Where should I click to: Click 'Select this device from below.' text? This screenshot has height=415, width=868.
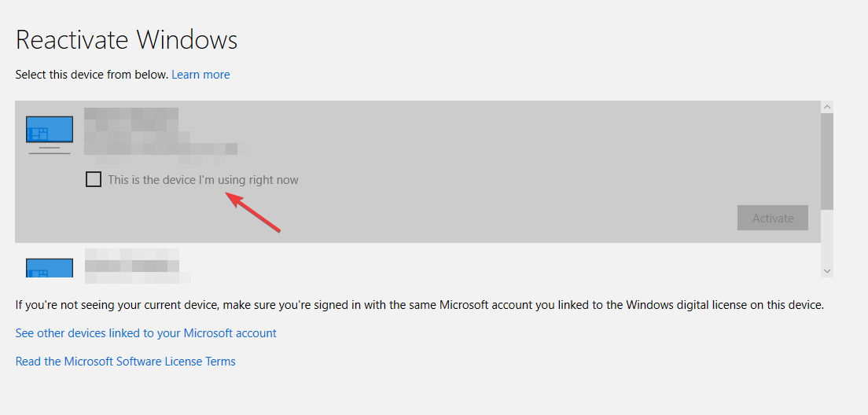(x=92, y=74)
